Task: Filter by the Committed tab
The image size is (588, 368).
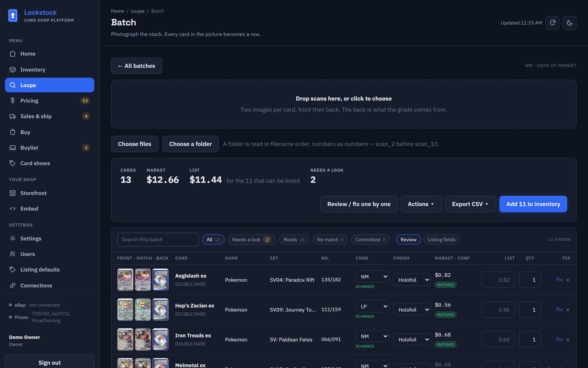Action: (x=370, y=240)
